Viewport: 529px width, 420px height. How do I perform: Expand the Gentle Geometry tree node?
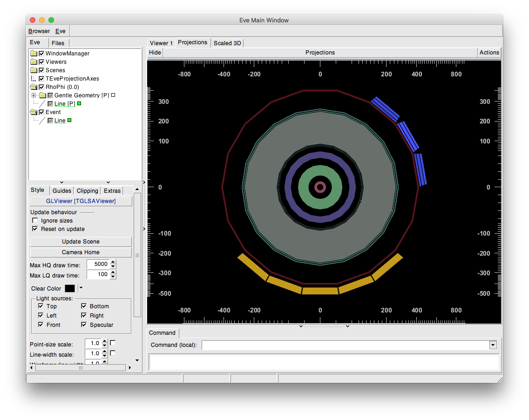pos(33,95)
